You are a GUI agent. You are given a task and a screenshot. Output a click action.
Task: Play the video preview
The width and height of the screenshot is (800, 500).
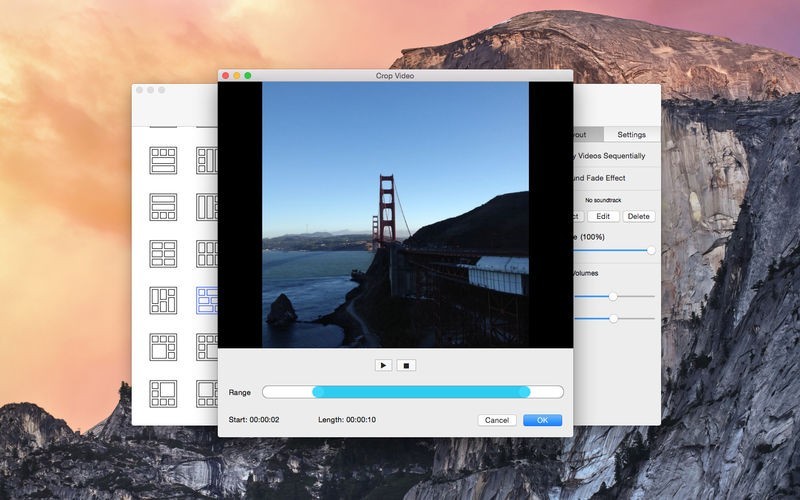(x=383, y=365)
